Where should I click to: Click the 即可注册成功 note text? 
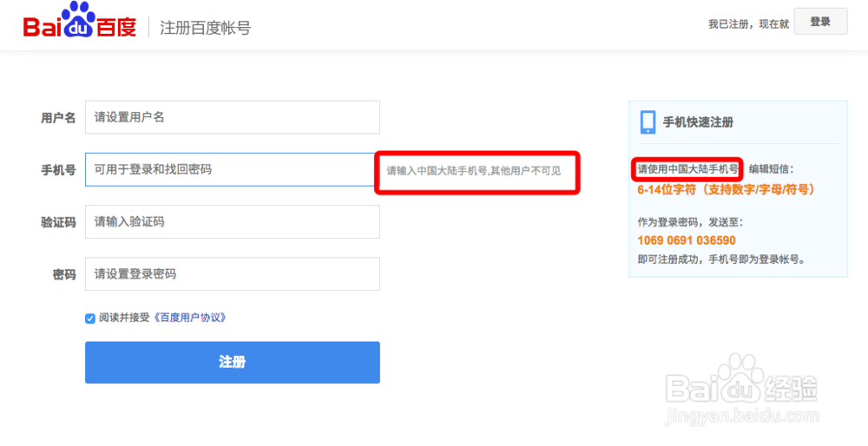pos(720,259)
